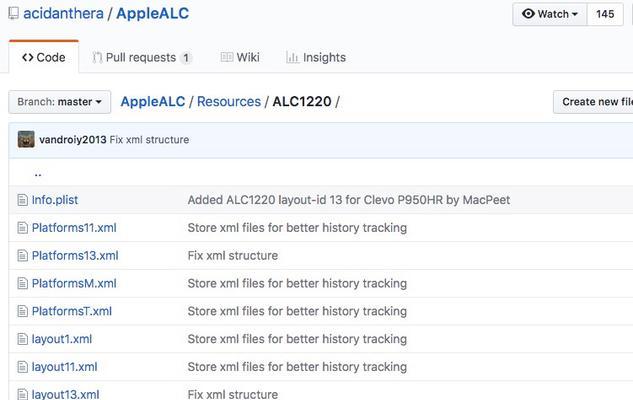The height and width of the screenshot is (400, 633).
Task: Open the Insights tab
Action: pos(316,57)
